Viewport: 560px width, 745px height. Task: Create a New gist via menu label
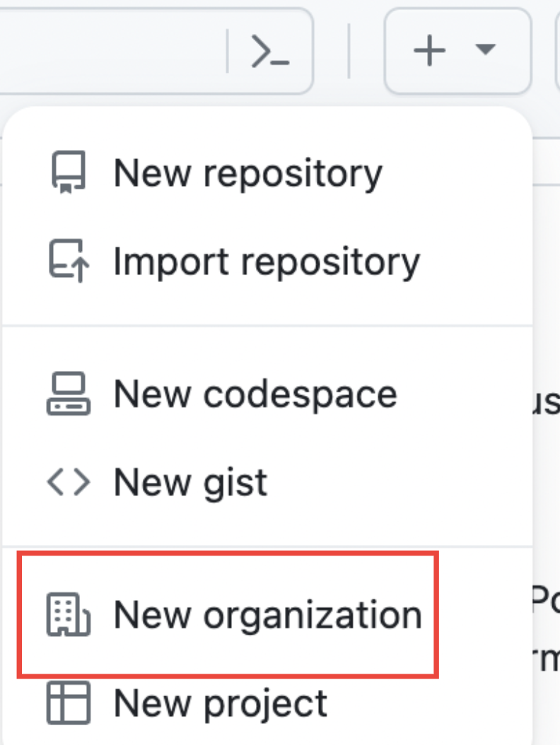pos(191,483)
